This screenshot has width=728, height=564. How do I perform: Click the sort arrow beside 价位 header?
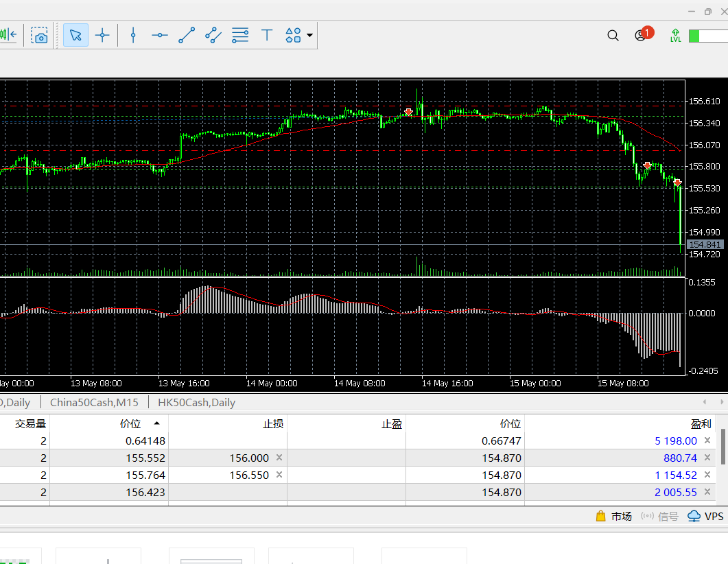pos(157,423)
